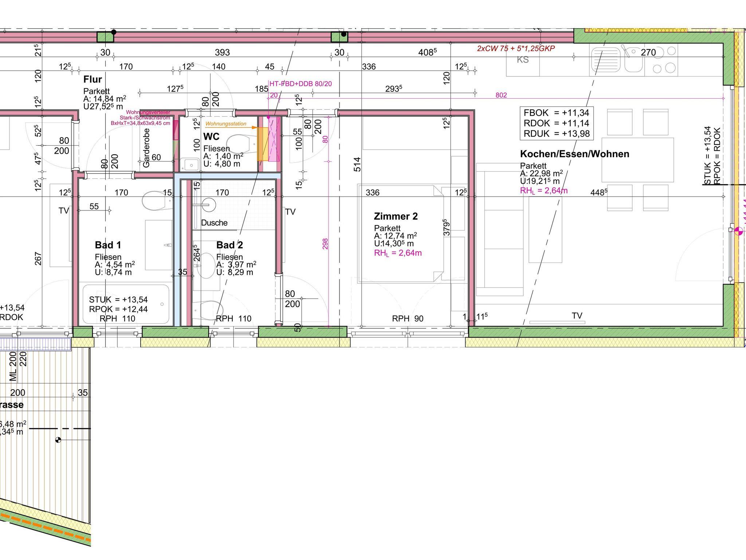Select the Bad 2 room label
The width and height of the screenshot is (746, 560).
229,245
